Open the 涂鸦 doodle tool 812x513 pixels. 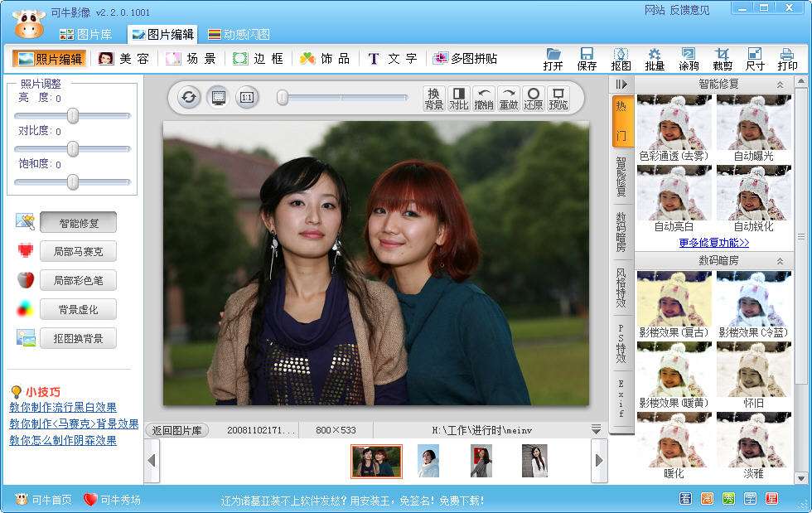[x=689, y=58]
